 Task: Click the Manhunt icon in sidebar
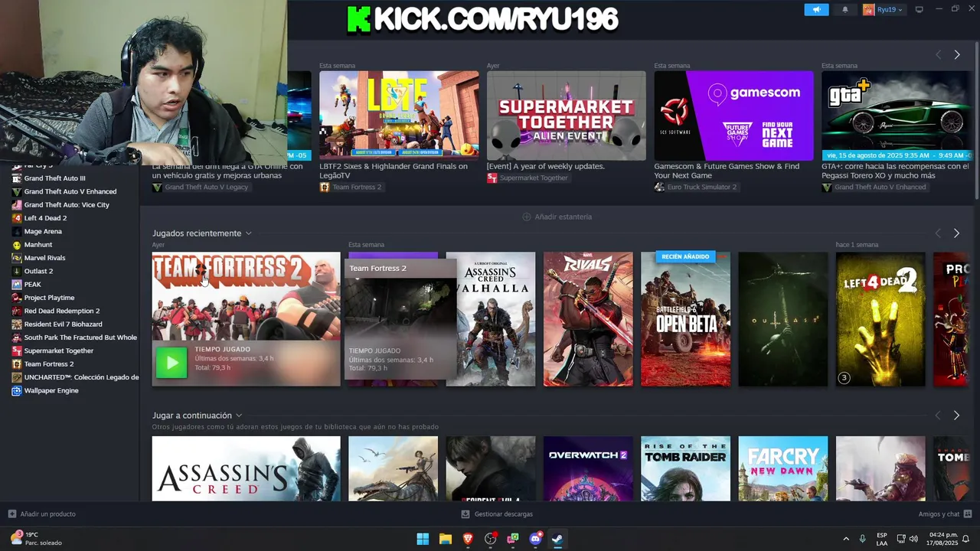click(17, 245)
